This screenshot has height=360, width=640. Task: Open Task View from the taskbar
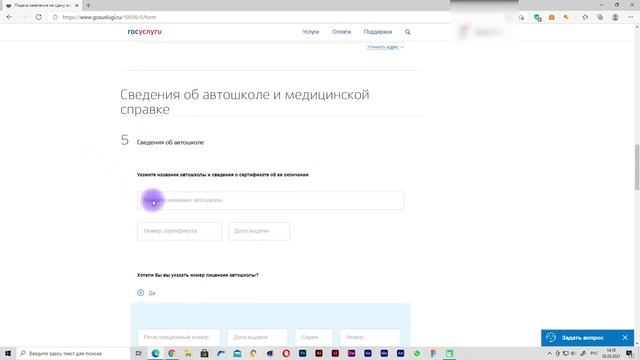pyautogui.click(x=139, y=353)
